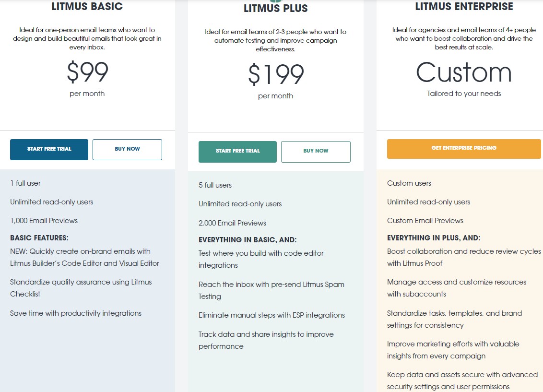Click the BASIC FEATURES heading
The image size is (543, 392).
pyautogui.click(x=39, y=238)
